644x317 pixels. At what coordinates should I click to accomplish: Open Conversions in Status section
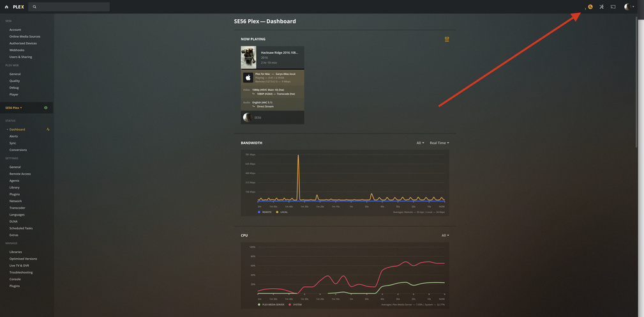click(x=18, y=150)
